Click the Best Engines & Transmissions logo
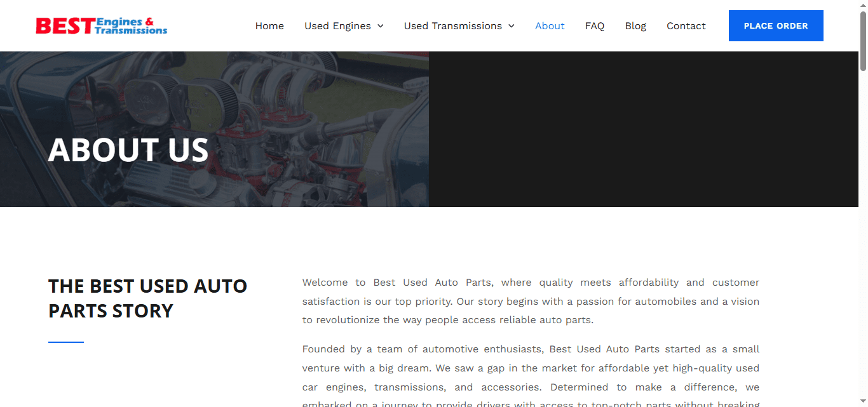Viewport: 868px width, 407px height. 102,26
